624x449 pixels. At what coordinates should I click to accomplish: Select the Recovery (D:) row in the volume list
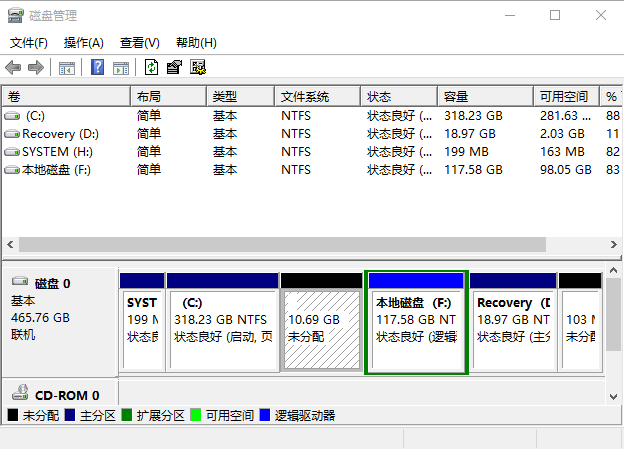click(60, 134)
